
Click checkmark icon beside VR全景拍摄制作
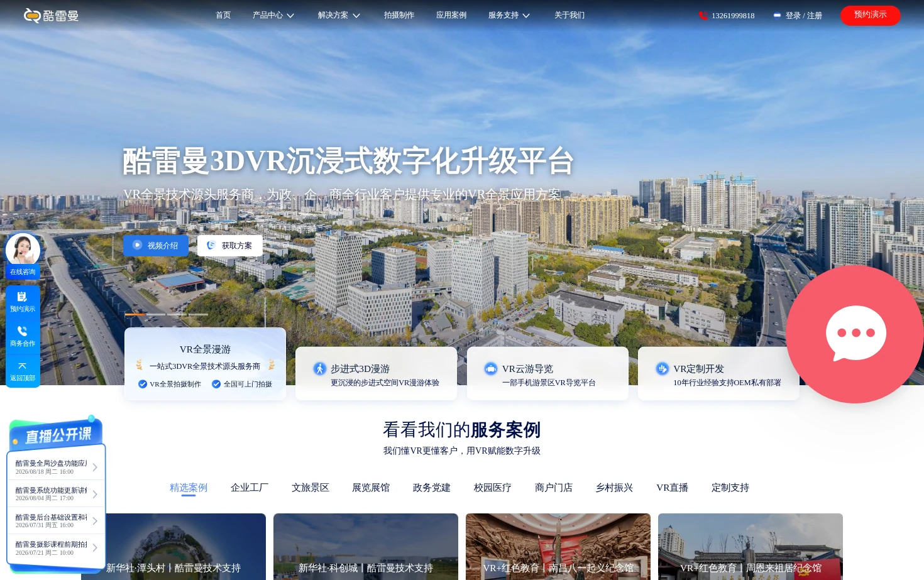143,384
